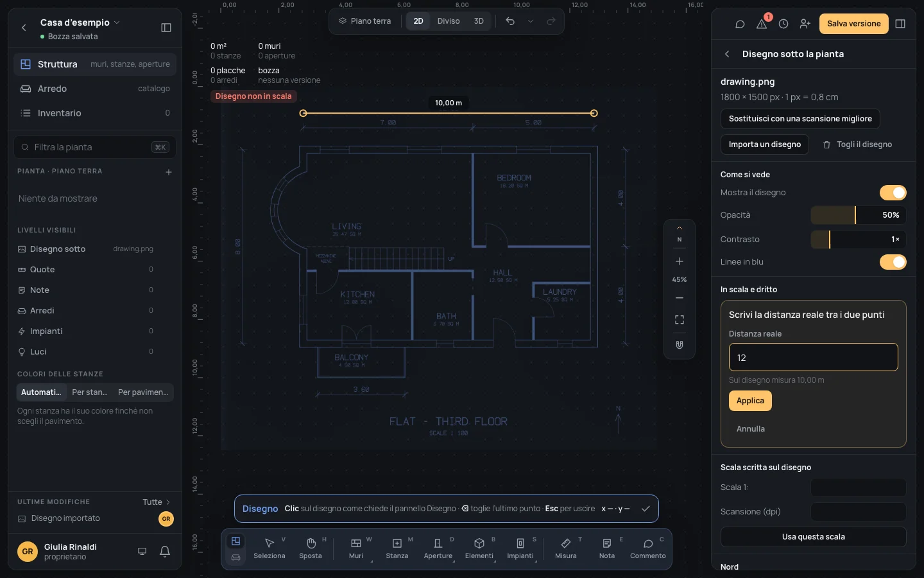
Task: Click Applica to set the scale
Action: tap(750, 401)
